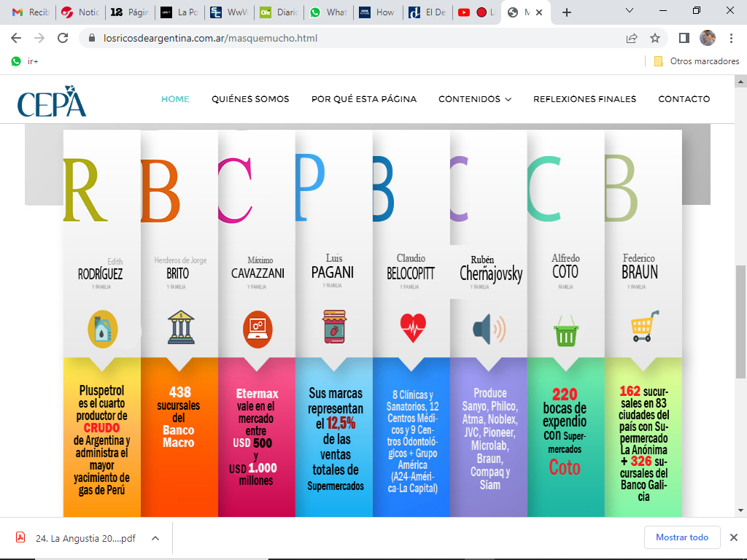The height and width of the screenshot is (560, 747).
Task: Switch to the WhatsApp browser tab
Action: [327, 12]
